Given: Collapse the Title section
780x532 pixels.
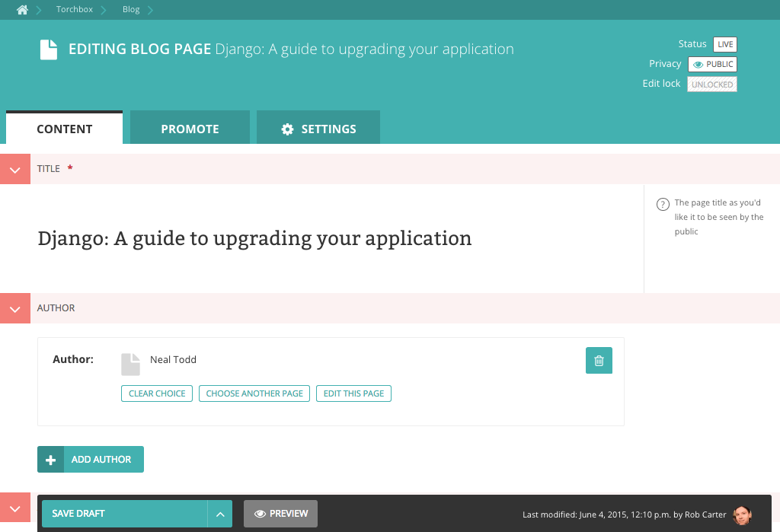Looking at the screenshot, I should point(14,170).
